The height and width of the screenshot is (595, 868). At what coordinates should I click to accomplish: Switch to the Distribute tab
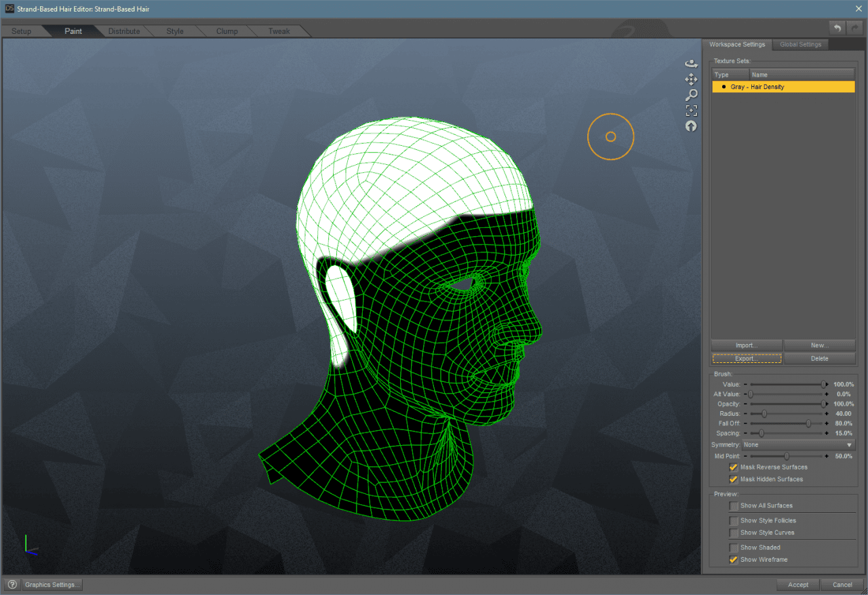click(x=124, y=31)
